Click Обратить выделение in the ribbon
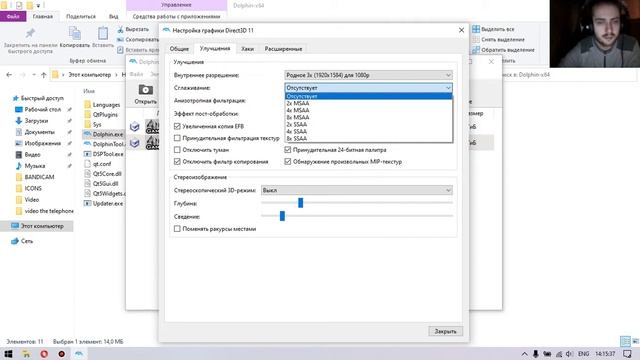 coord(503,50)
